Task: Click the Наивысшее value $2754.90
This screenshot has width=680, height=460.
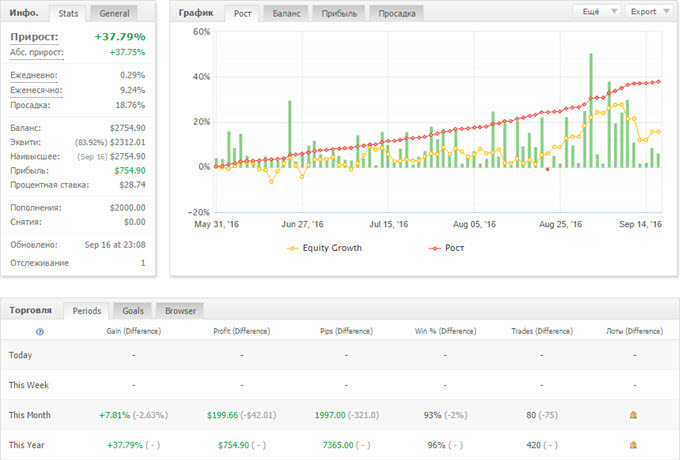Action: click(x=128, y=157)
